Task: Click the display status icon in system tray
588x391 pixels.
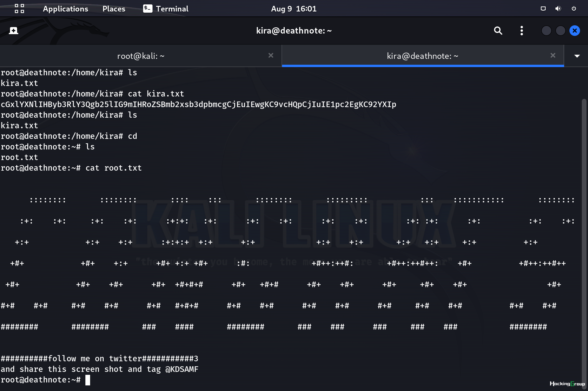Action: click(543, 9)
